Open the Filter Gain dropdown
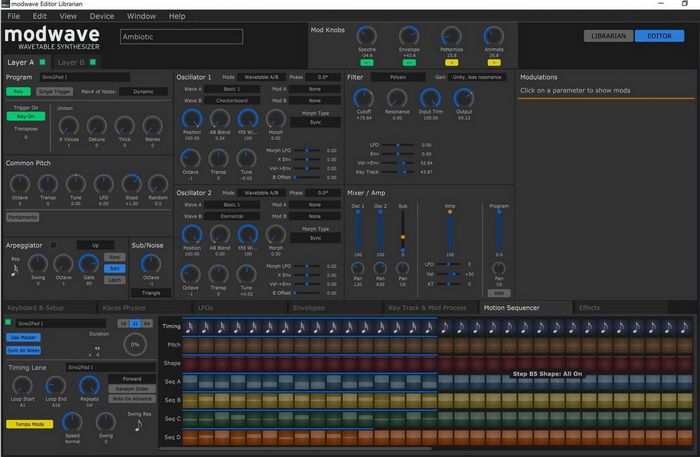The height and width of the screenshot is (457, 700). pos(477,77)
